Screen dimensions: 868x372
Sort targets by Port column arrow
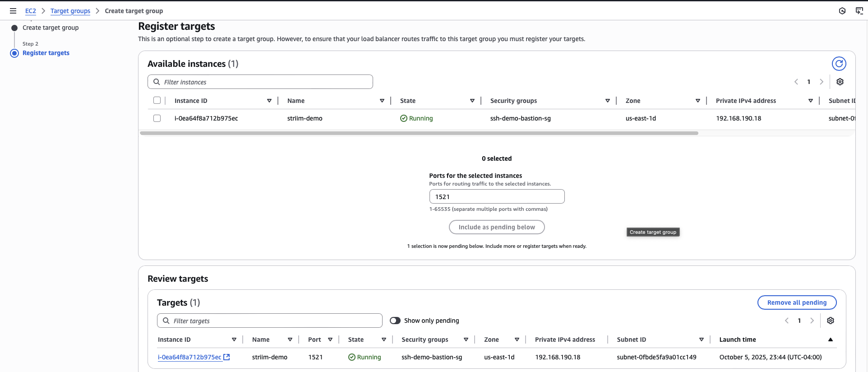(x=330, y=339)
